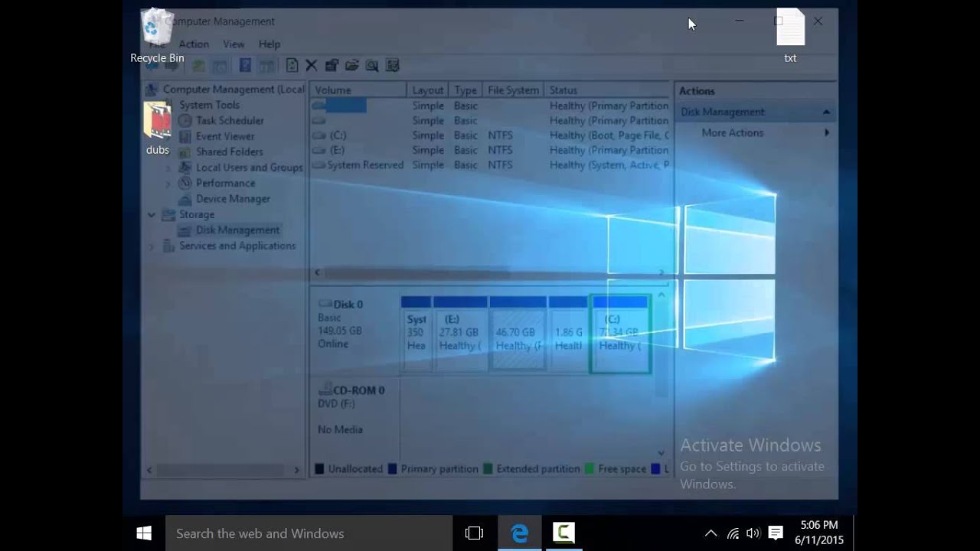Screen dimensions: 980x551
Task: Click the CD-ROM 0 DVD (F:) panel
Action: point(354,417)
